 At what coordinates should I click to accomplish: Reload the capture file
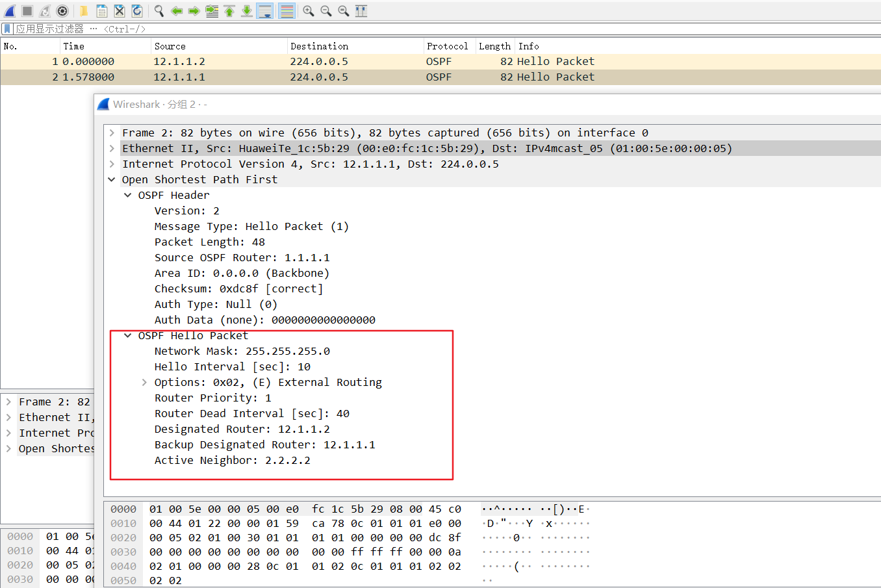pos(138,10)
